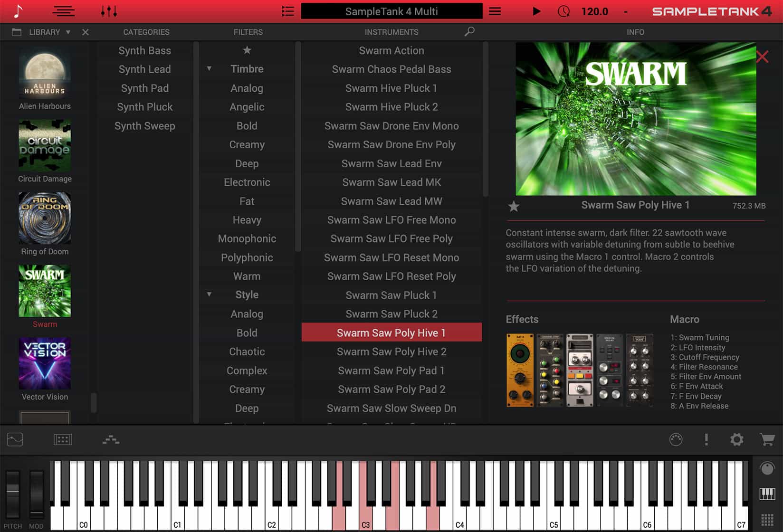Screen dimensions: 783x532
Task: Select the Circuit Damage library thumbnail
Action: 45,145
